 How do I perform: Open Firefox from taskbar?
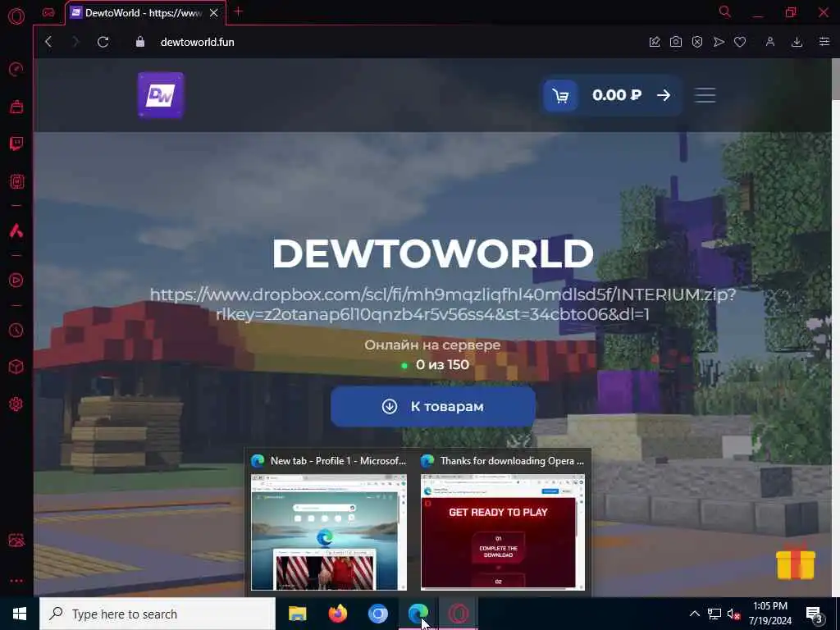[x=337, y=614]
